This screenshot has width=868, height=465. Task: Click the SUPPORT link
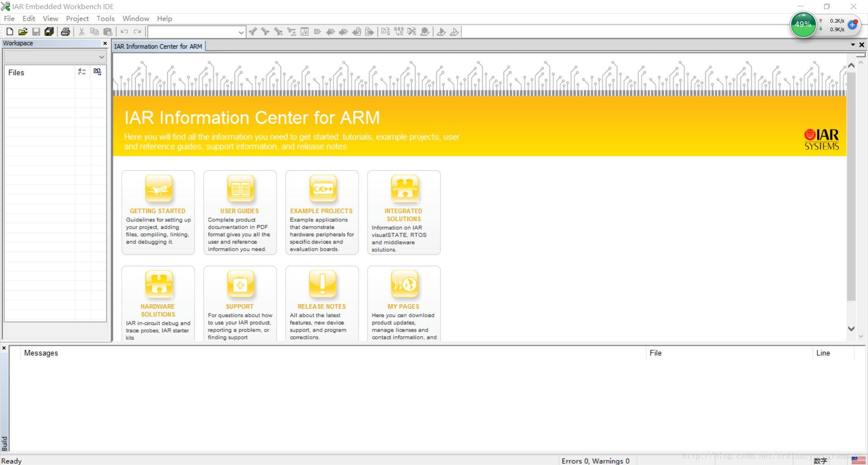240,306
